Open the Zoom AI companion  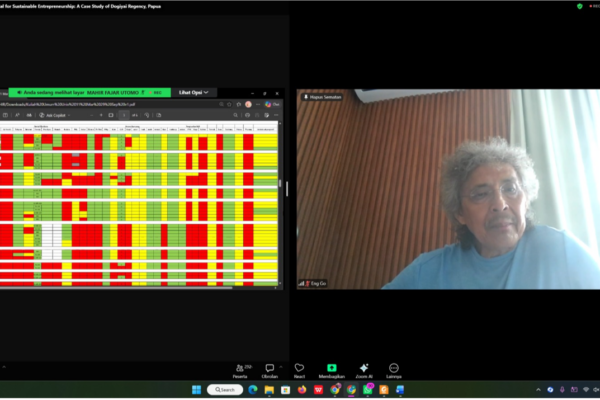(364, 371)
